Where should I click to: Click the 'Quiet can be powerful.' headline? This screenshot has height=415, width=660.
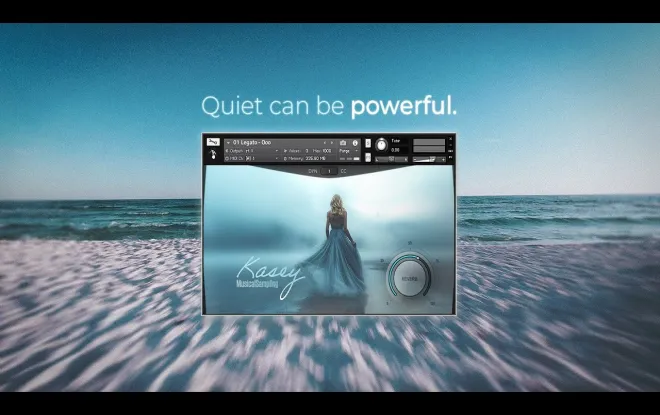329,106
